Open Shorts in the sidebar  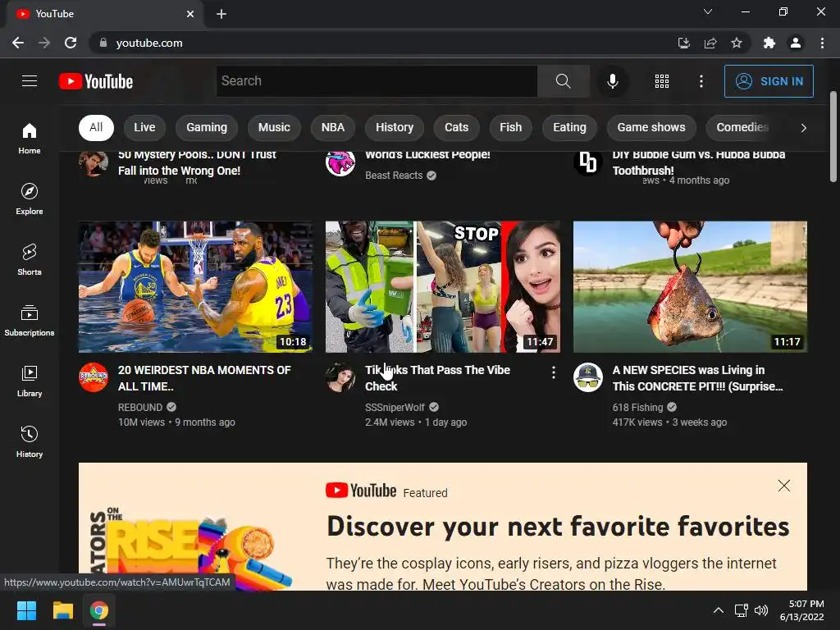[30, 260]
